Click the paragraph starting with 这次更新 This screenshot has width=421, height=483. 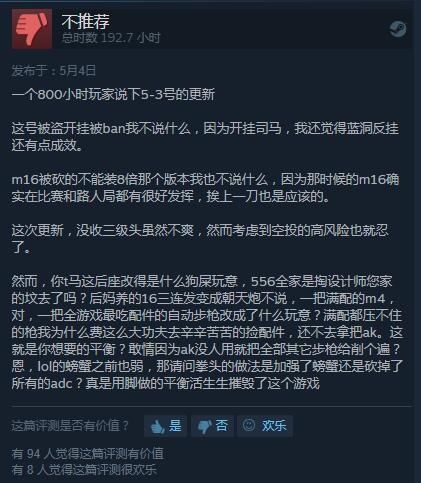[200, 239]
